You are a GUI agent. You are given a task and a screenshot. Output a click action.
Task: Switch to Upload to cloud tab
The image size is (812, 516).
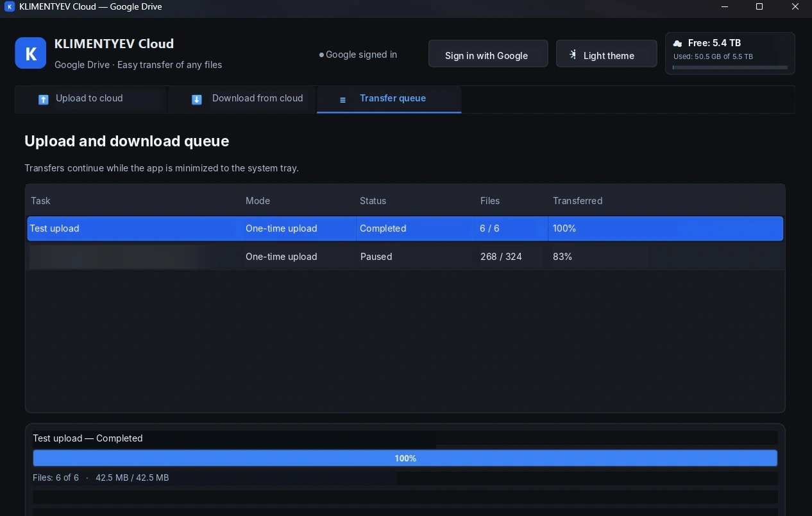point(90,99)
